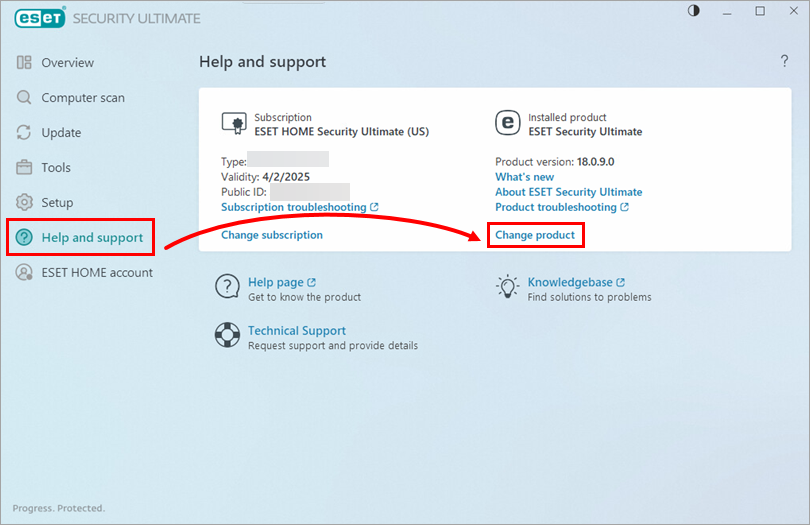The width and height of the screenshot is (810, 525).
Task: Maximize the ESET window
Action: (x=760, y=11)
